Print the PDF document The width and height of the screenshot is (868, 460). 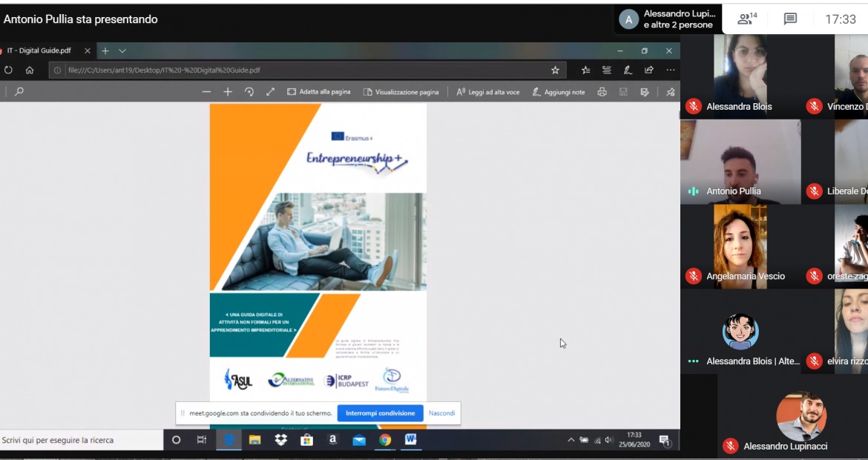click(x=602, y=92)
